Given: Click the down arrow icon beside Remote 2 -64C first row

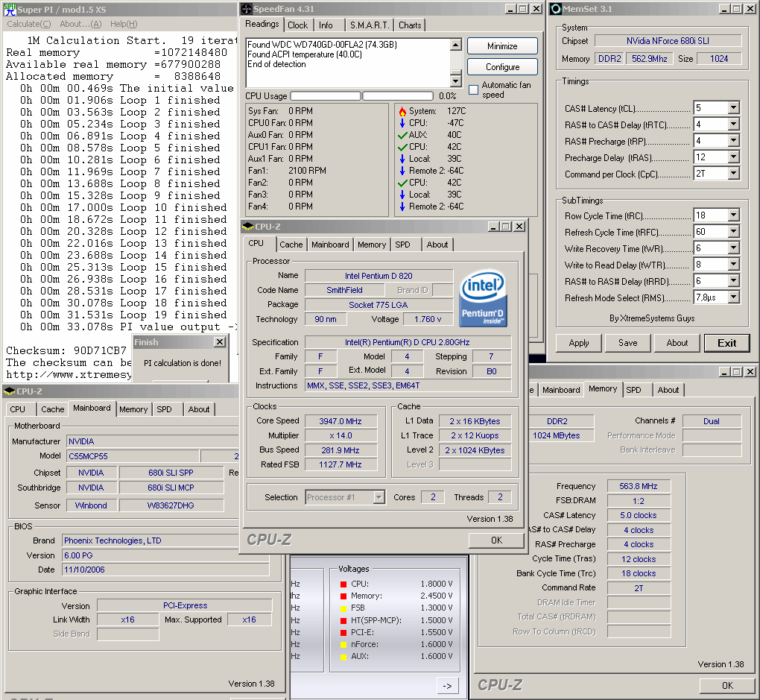Looking at the screenshot, I should (x=402, y=171).
